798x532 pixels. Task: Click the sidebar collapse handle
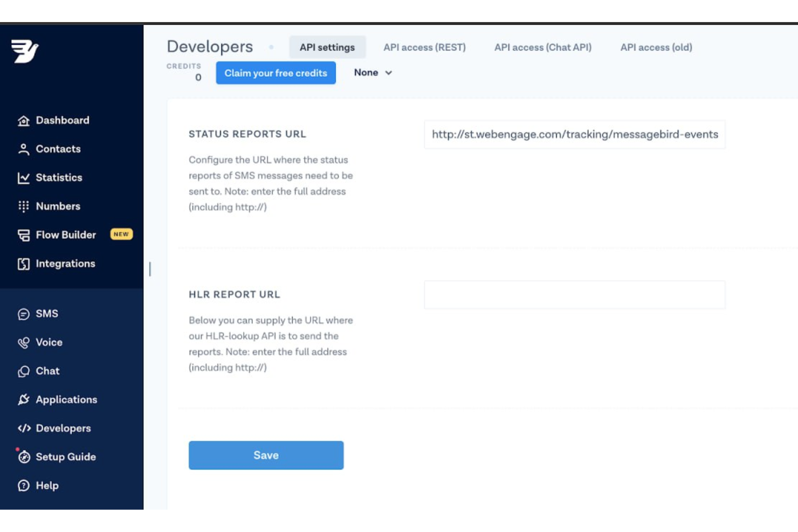coord(150,268)
